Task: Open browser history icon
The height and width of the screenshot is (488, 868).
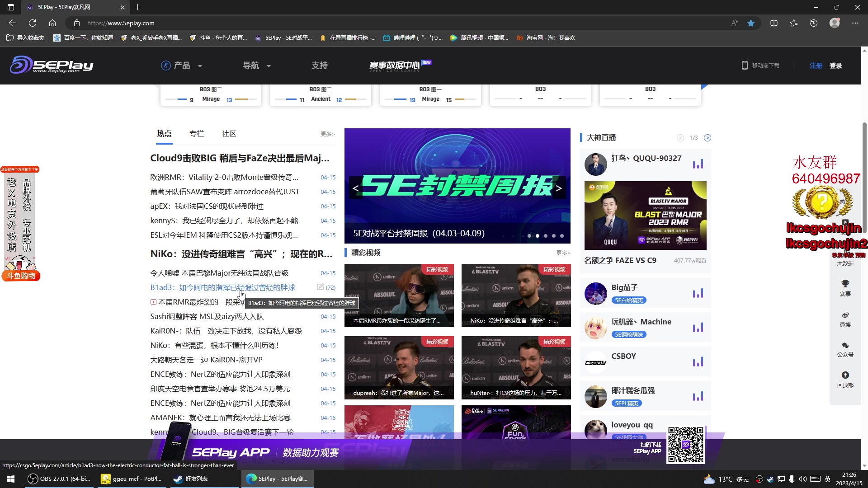Action: click(x=814, y=23)
